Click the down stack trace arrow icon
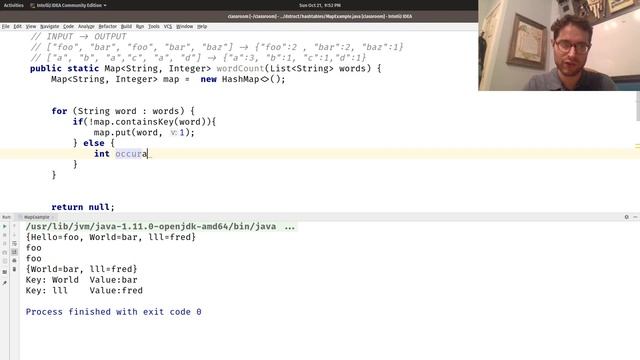640x360 pixels. pos(14,235)
